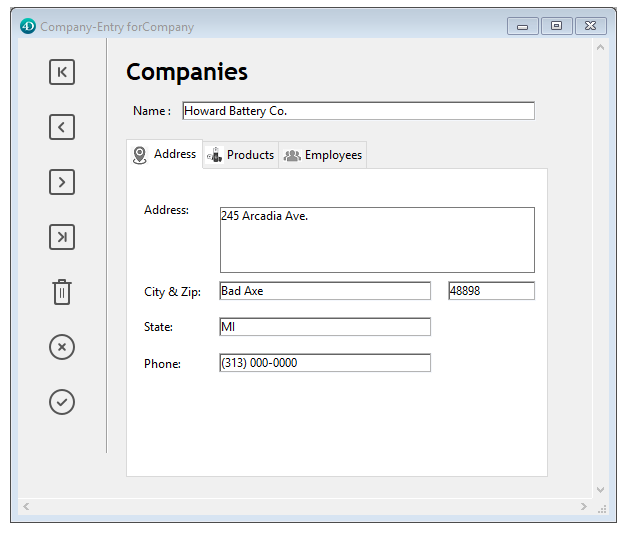This screenshot has height=536, width=633.
Task: Go to the first record
Action: tap(62, 72)
